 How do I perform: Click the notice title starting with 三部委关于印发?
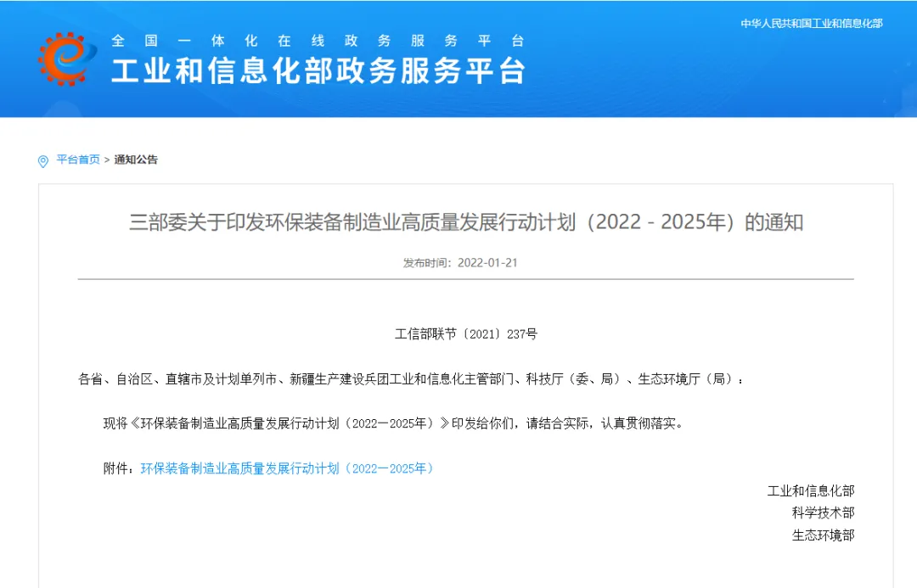pos(466,222)
